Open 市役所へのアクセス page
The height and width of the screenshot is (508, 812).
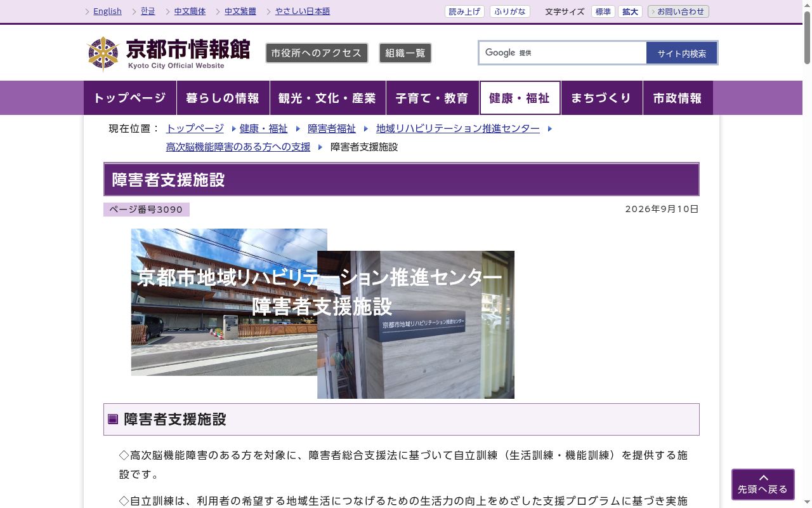point(317,53)
